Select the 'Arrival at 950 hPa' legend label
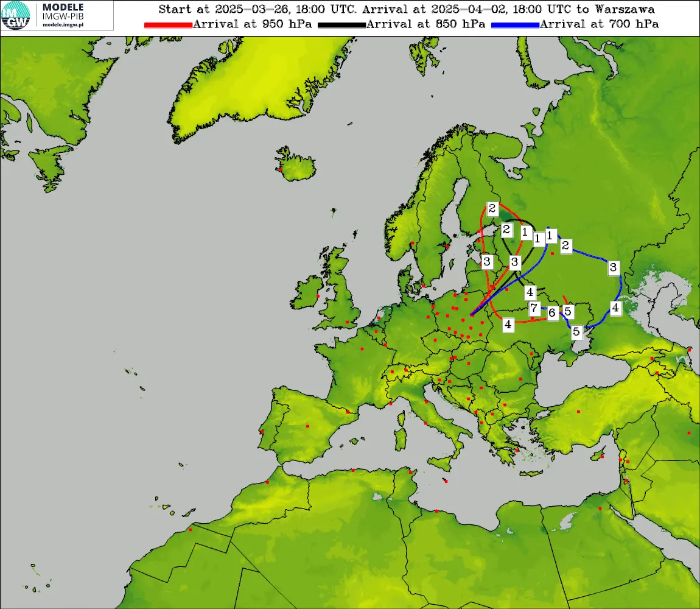 [252, 24]
